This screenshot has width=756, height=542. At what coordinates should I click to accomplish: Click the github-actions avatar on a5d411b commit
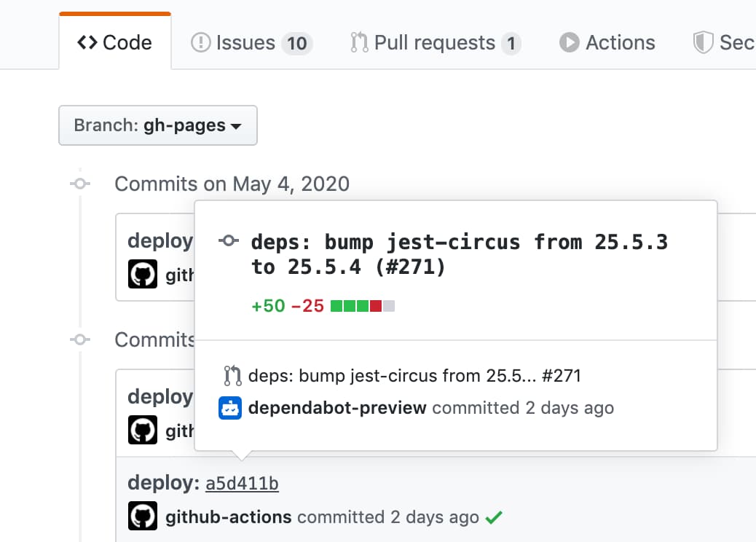coord(142,516)
